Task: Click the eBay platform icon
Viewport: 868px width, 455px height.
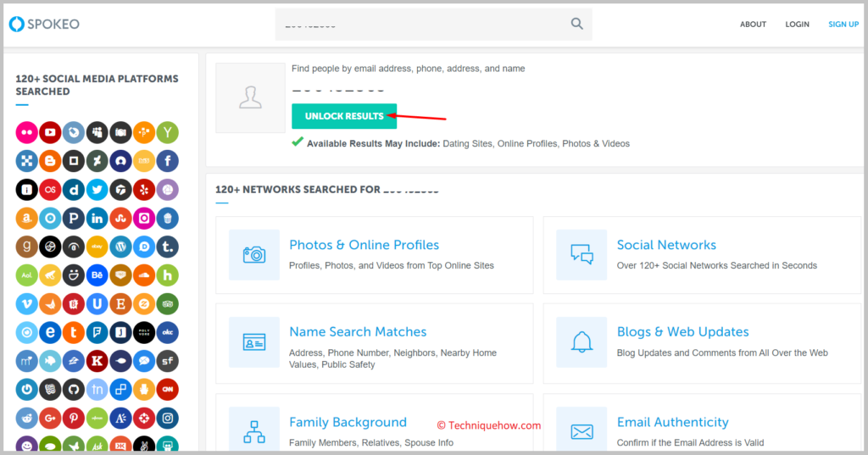Action: (x=97, y=247)
